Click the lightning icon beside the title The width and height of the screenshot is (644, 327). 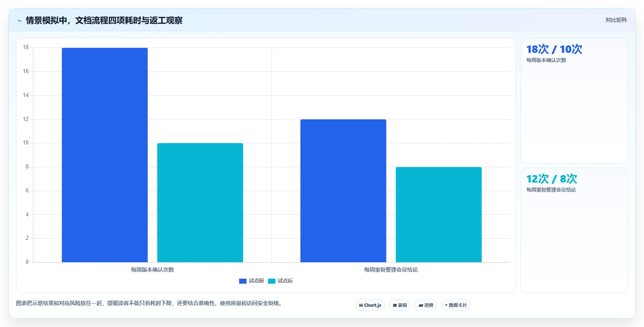19,21
